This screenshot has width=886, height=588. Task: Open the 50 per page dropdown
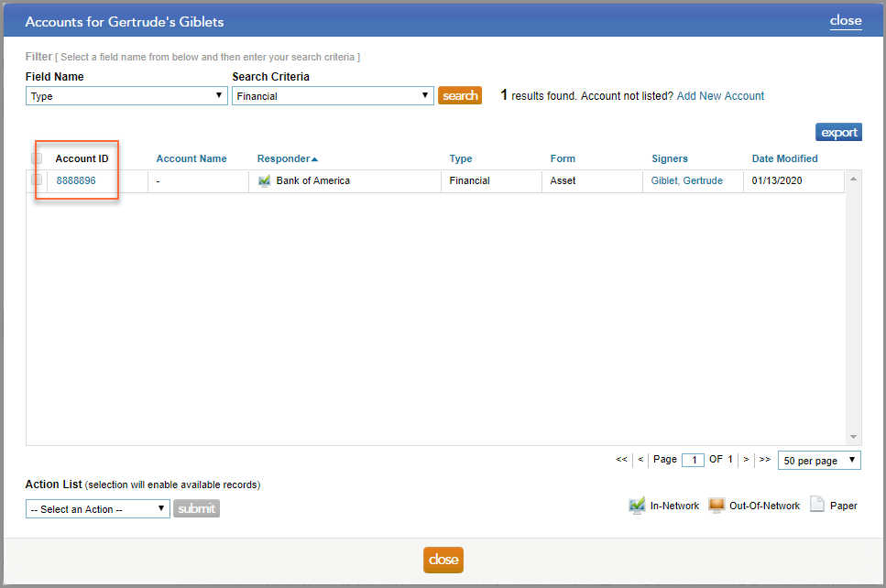818,459
